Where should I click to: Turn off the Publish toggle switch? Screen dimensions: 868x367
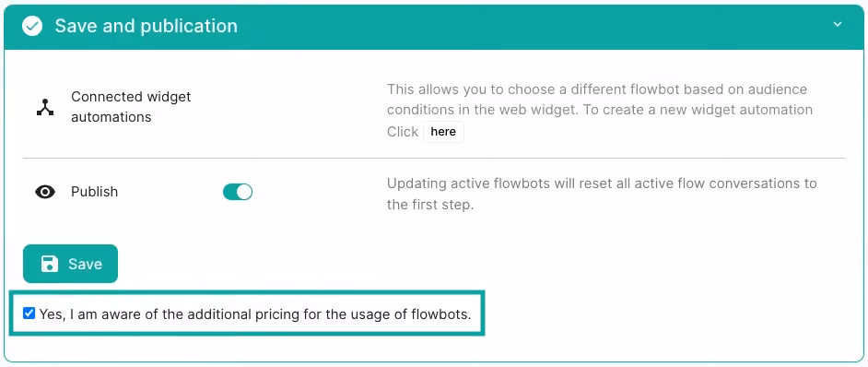click(x=238, y=193)
